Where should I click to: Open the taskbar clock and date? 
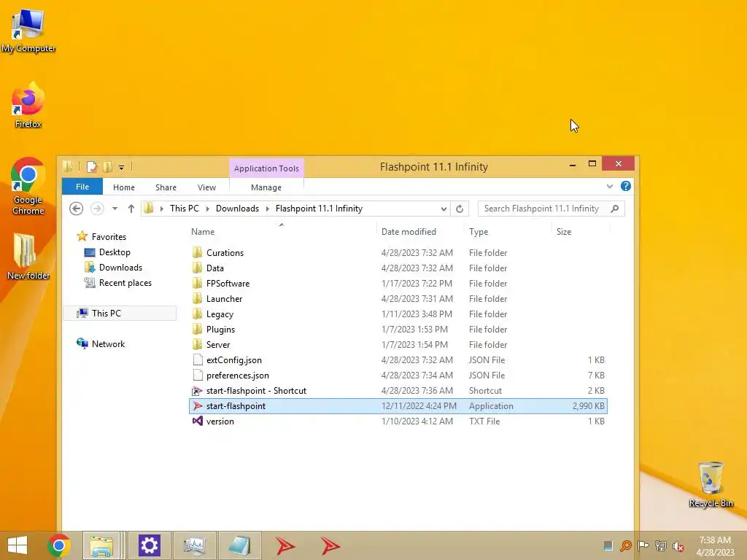click(715, 546)
